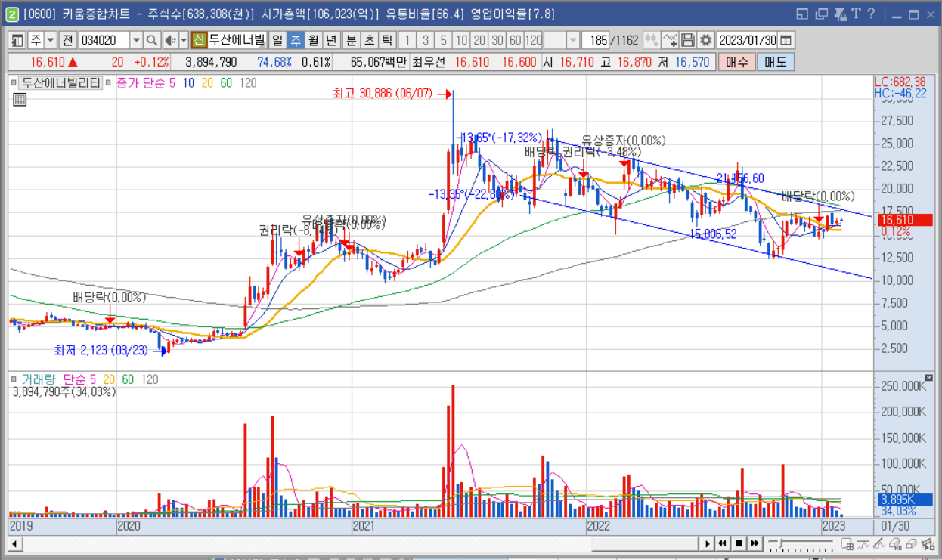Click the 최고 30,886 (06/07) high label
Screen dimensions: 942x560
pyautogui.click(x=385, y=94)
